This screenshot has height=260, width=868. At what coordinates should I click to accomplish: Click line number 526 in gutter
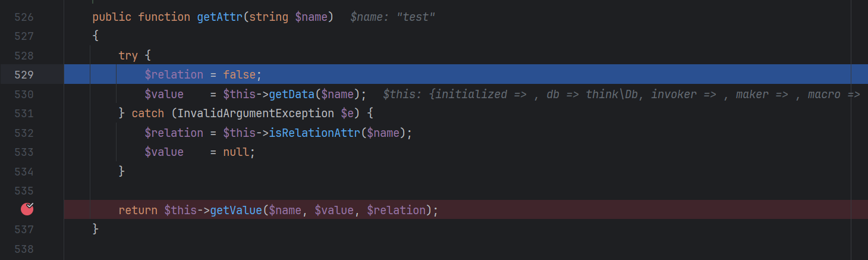click(24, 17)
